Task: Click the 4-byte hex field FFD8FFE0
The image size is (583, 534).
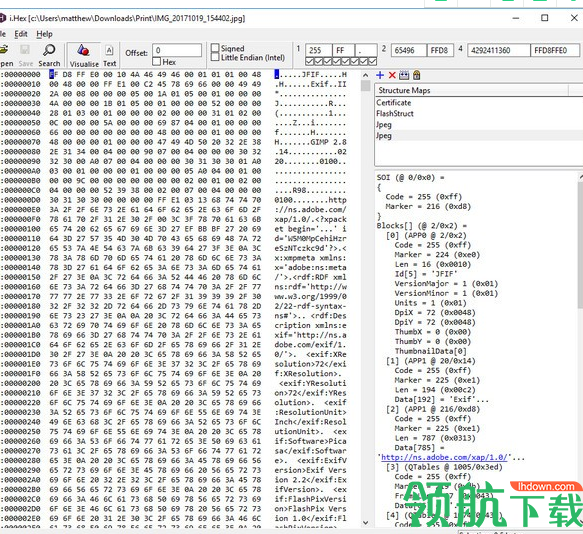Action: point(555,50)
